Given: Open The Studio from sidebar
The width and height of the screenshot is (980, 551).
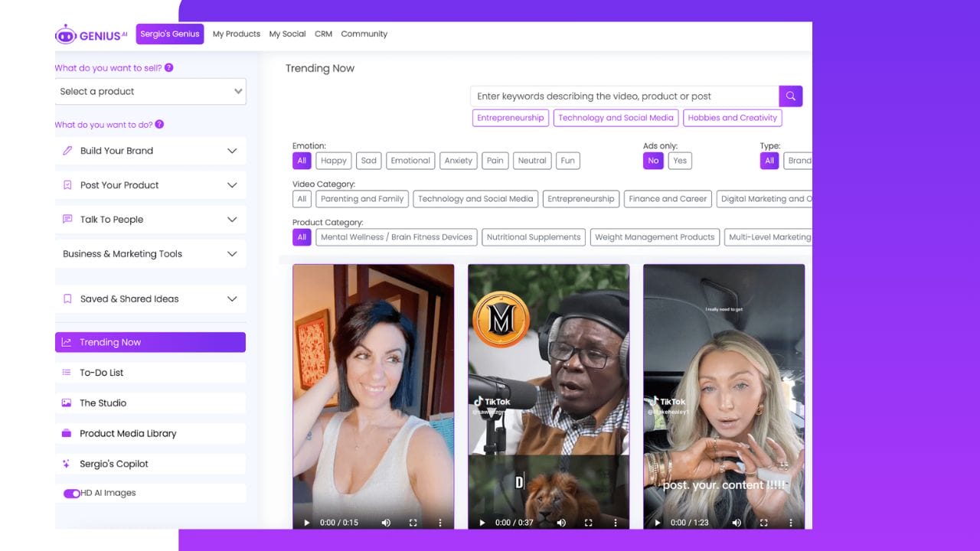Looking at the screenshot, I should [x=103, y=403].
